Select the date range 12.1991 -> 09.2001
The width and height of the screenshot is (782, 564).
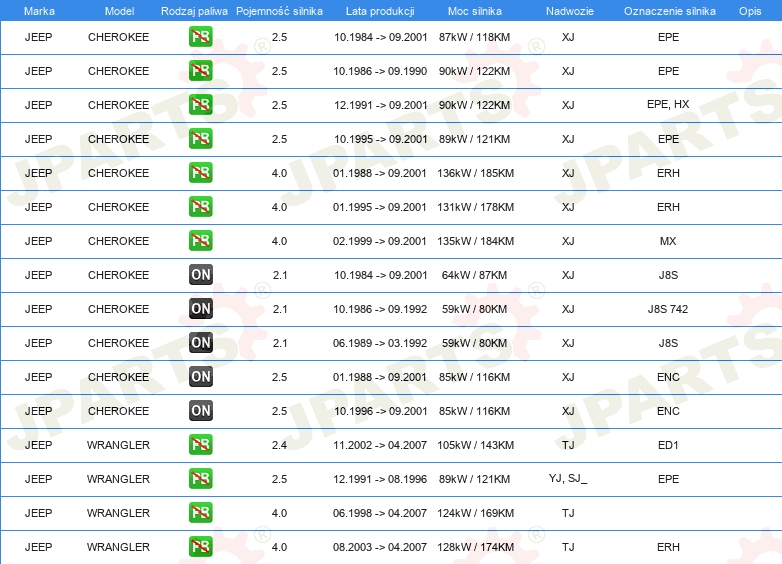coord(381,105)
